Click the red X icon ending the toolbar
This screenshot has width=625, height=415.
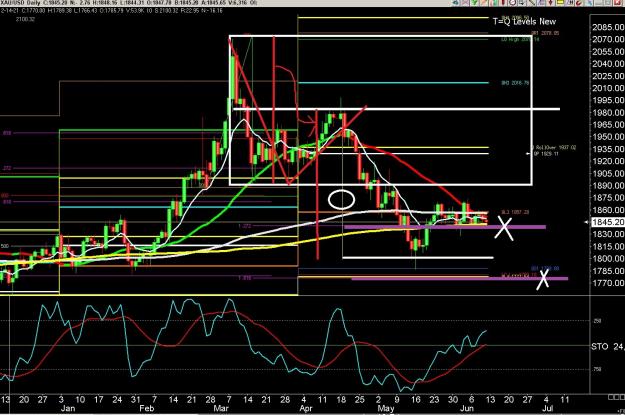pyautogui.click(x=619, y=2)
